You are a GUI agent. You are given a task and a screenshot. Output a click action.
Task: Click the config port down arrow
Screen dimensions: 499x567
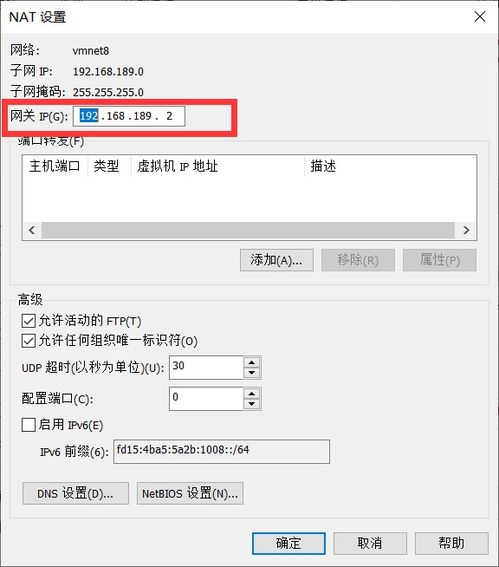point(252,404)
